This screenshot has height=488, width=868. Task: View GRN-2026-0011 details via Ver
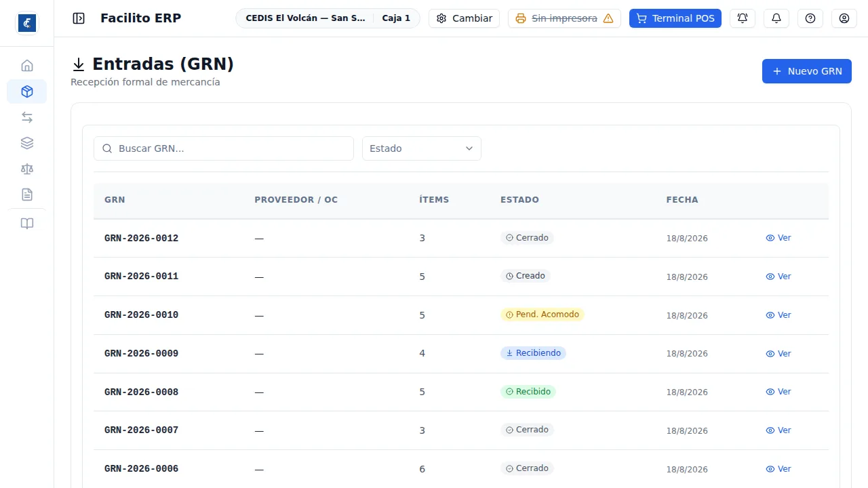click(778, 277)
